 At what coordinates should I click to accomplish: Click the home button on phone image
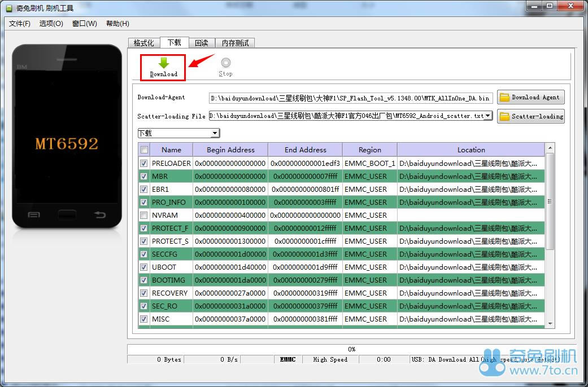point(67,214)
